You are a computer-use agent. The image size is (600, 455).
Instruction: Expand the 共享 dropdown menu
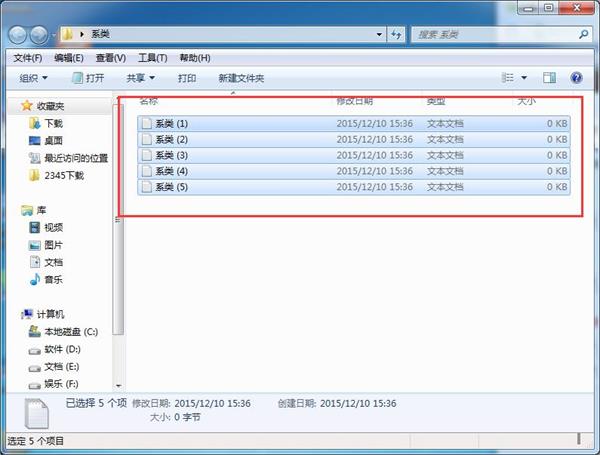point(140,77)
